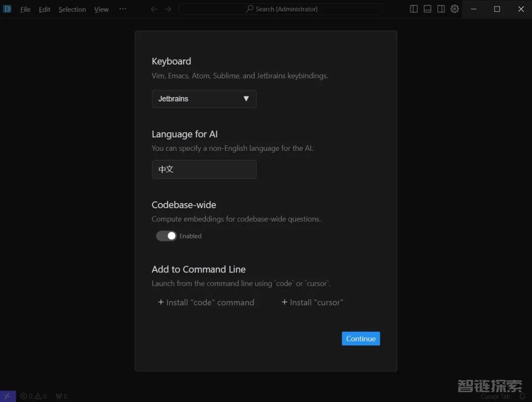
Task: Click Install "cursor" command
Action: [312, 302]
